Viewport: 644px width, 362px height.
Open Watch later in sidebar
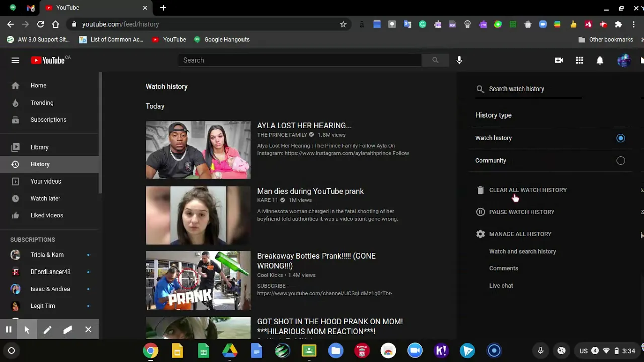[49, 199]
